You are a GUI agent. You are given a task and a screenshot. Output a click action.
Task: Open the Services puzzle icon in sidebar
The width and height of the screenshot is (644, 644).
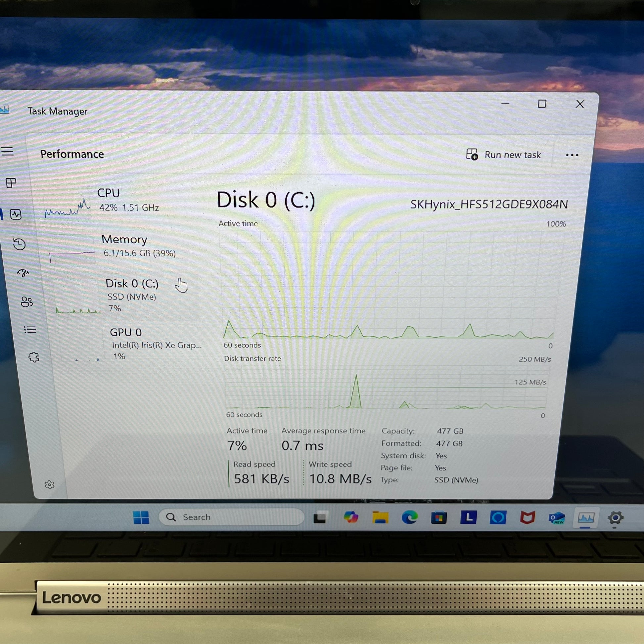tap(34, 357)
